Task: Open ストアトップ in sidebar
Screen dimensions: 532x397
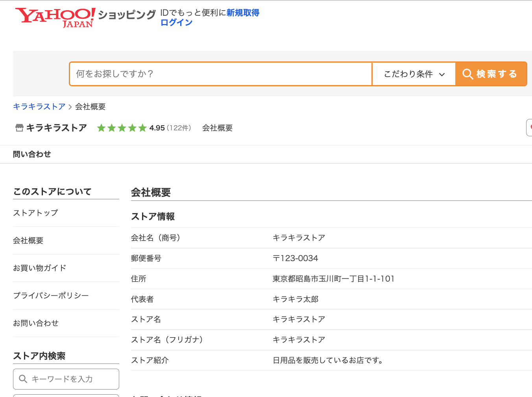Action: 35,213
